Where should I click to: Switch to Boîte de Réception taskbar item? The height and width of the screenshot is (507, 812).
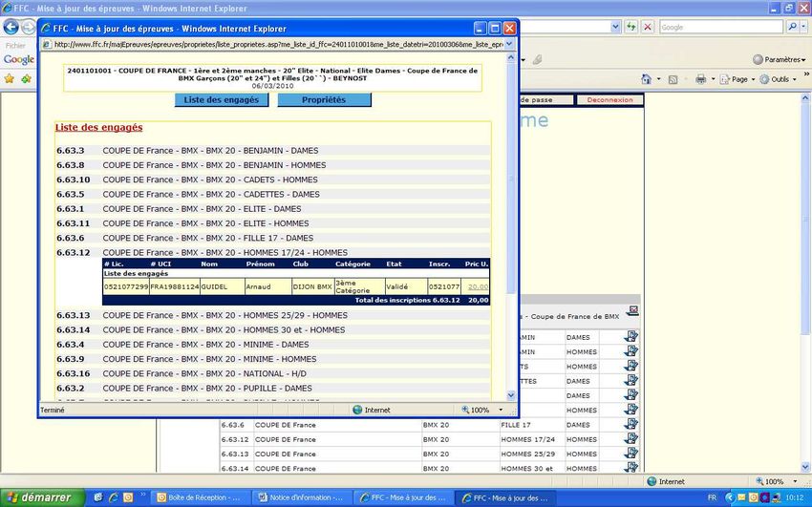pyautogui.click(x=203, y=497)
